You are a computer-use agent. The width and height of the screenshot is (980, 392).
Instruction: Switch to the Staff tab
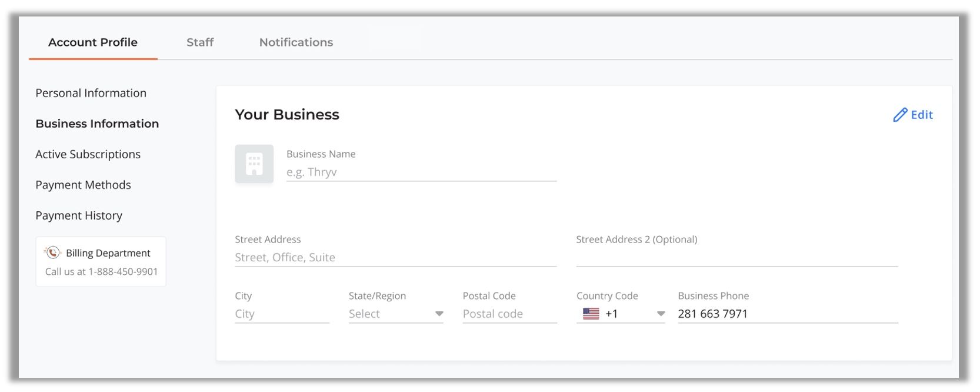pos(200,42)
